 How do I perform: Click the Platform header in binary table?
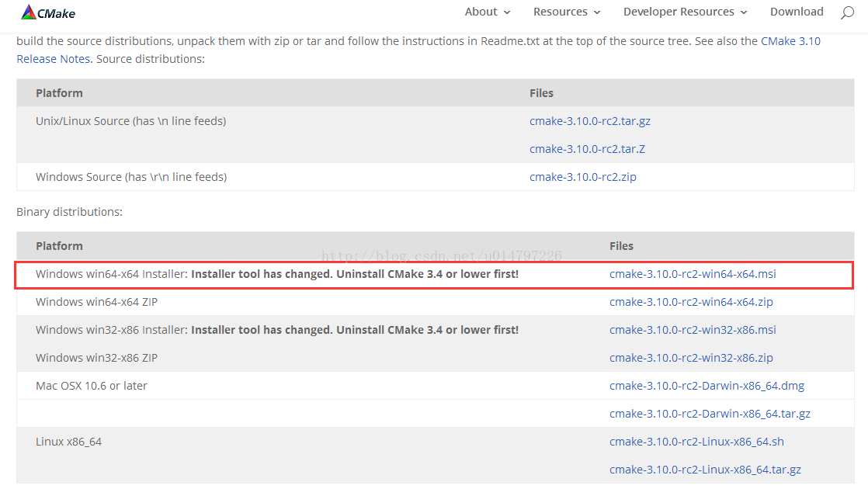59,246
